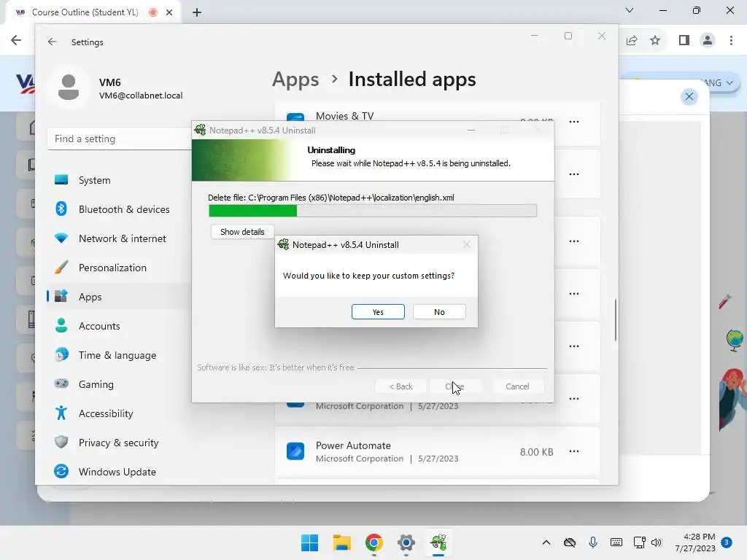Viewport: 747px width, 560px height.
Task: Click Chrome back navigation arrow
Action: point(16,41)
